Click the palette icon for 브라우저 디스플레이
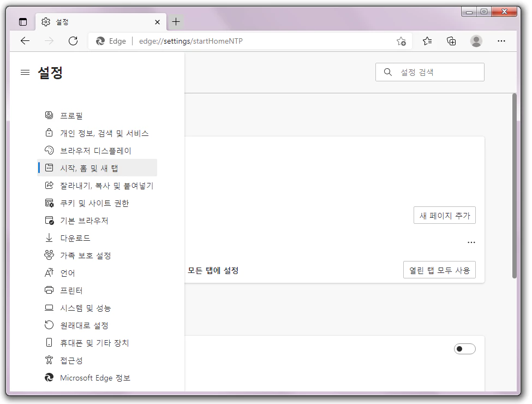Viewport: 532px width, 404px height. 49,150
